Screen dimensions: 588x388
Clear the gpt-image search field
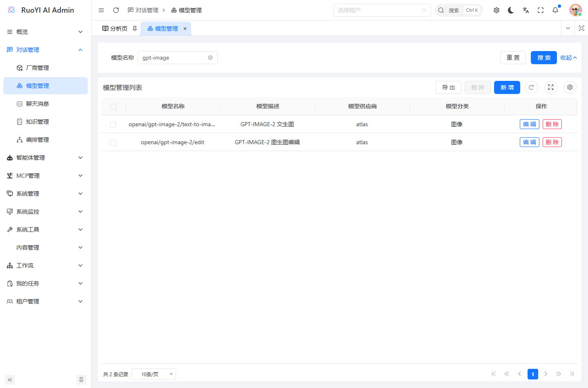[x=210, y=58]
